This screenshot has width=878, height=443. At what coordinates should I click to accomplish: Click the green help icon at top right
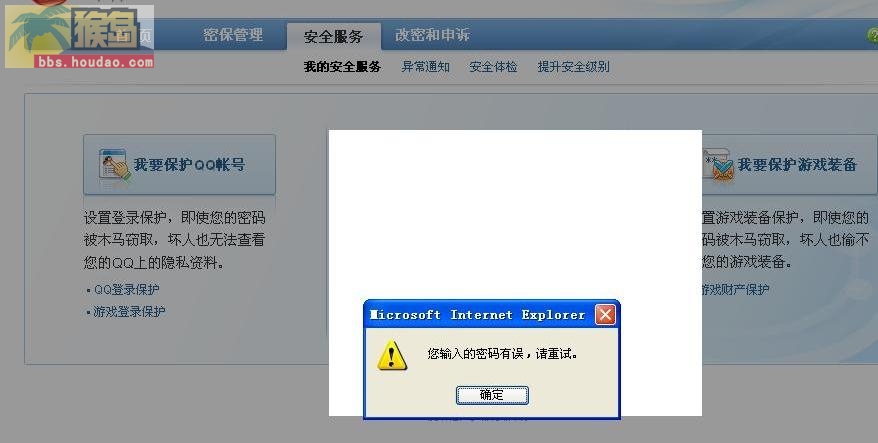pyautogui.click(x=872, y=35)
